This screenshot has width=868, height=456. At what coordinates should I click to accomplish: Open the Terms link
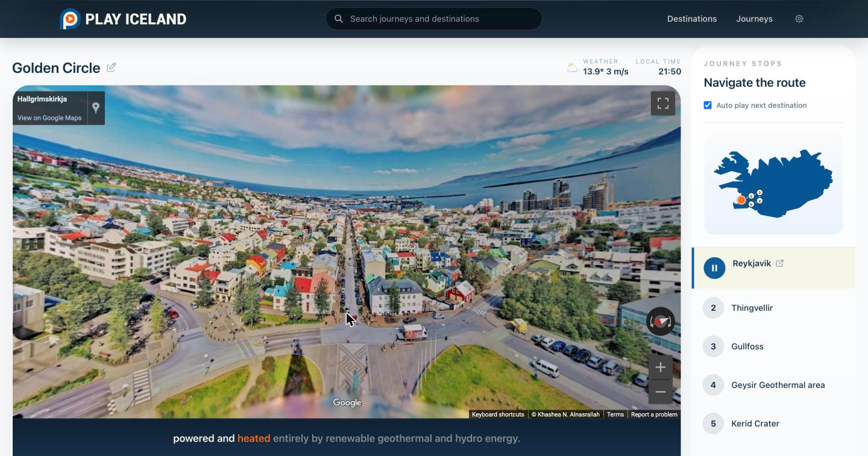click(615, 414)
